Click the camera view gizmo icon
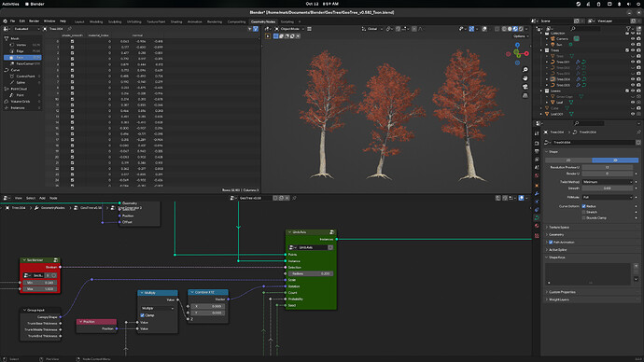This screenshot has height=362, width=644. [525, 87]
